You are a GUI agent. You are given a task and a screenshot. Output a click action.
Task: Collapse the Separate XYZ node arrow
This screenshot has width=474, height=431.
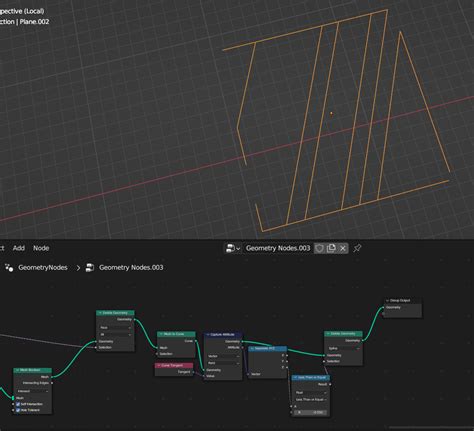click(252, 348)
